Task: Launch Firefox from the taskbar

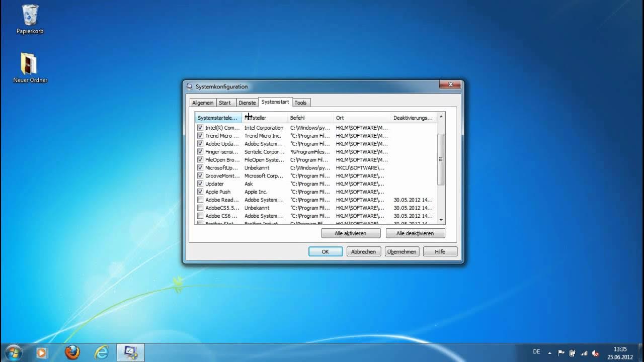Action: 72,352
